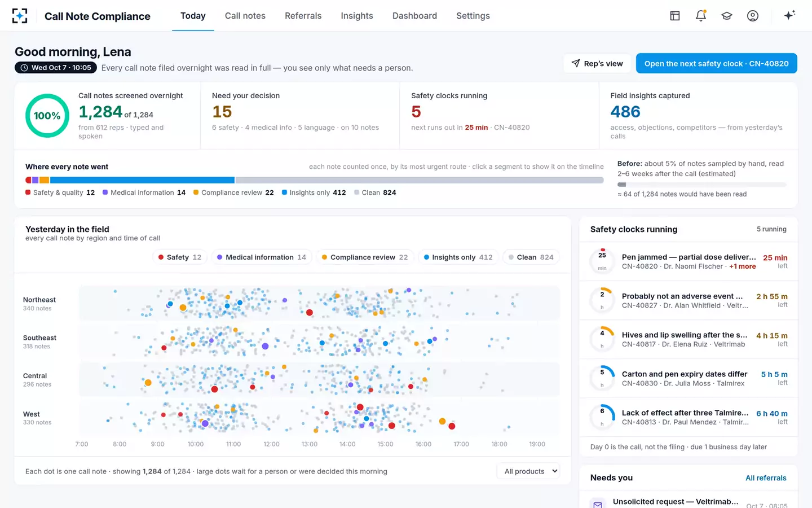Follow the All referrals link

click(766, 478)
